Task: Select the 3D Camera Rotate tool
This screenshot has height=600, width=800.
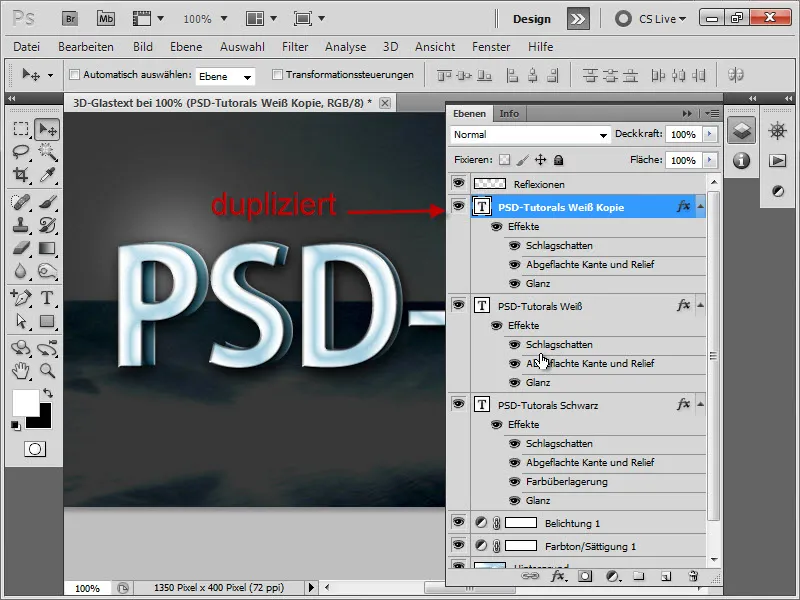Action: (x=47, y=348)
